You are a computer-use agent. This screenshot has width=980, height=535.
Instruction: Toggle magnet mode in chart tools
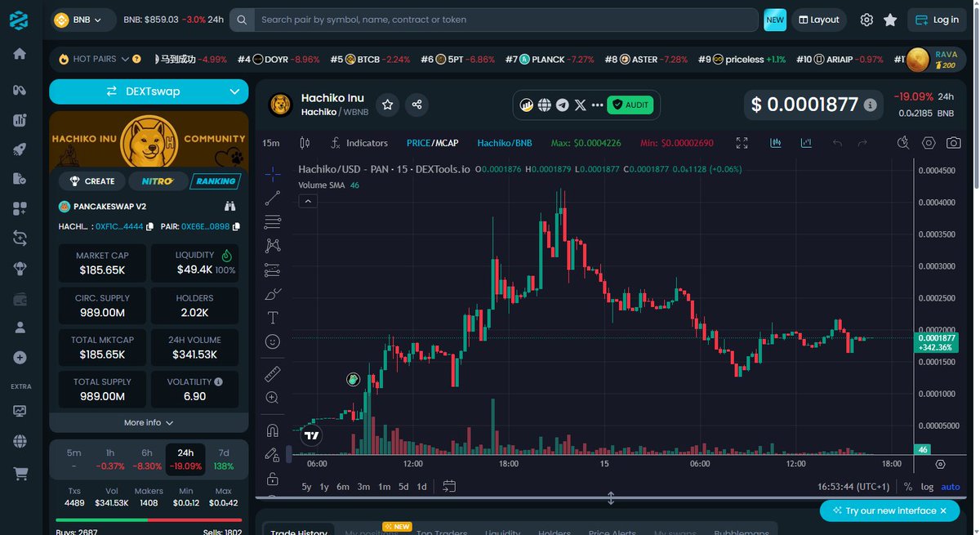[273, 430]
